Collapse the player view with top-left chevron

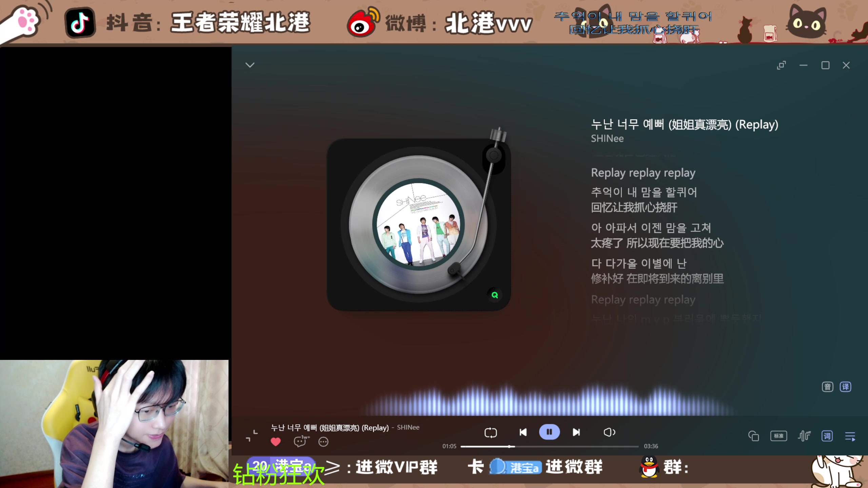tap(250, 65)
